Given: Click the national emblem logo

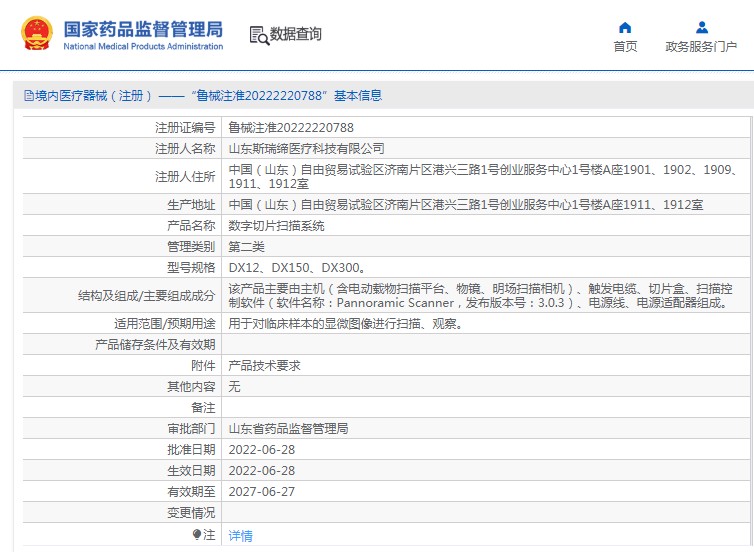Looking at the screenshot, I should [37, 33].
